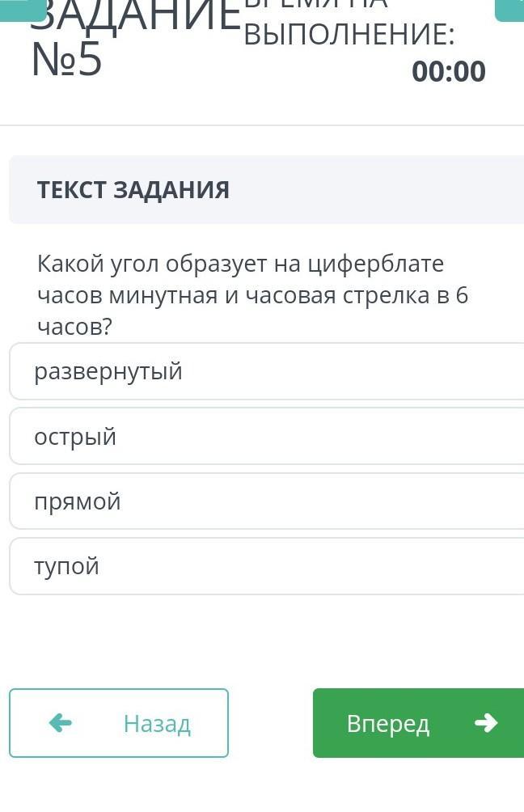
Task: Click the "Вперед" text label
Action: (388, 723)
